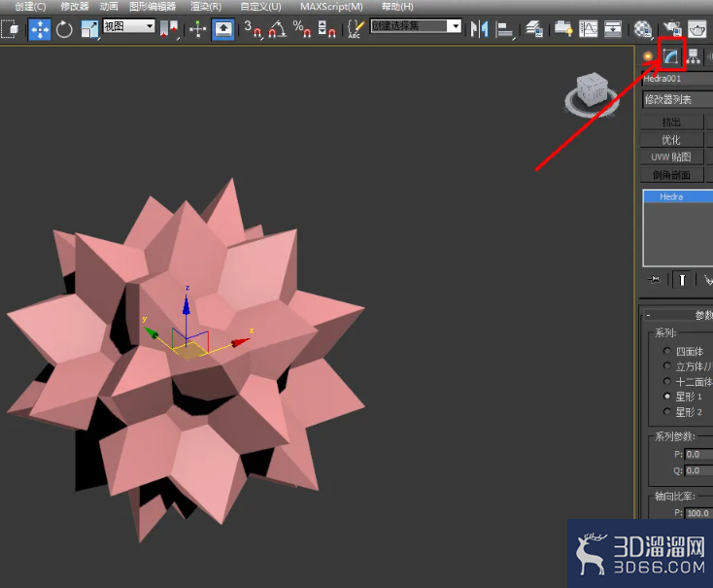Pin the modifier stack
The width and height of the screenshot is (713, 588).
[x=654, y=279]
